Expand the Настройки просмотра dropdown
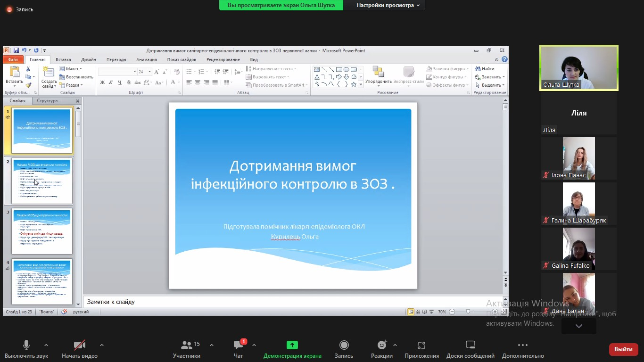This screenshot has width=644, height=362. (x=388, y=5)
